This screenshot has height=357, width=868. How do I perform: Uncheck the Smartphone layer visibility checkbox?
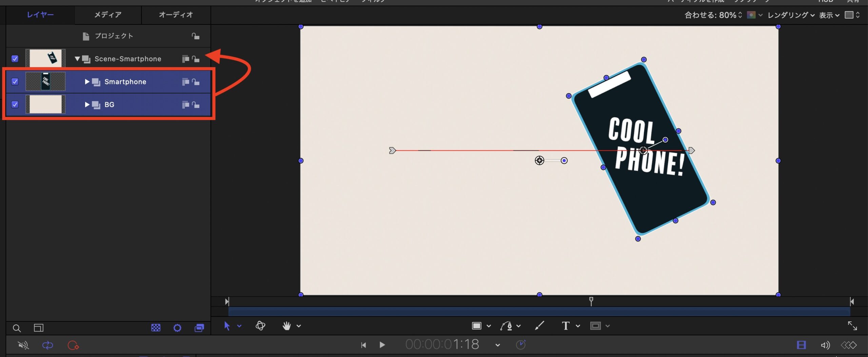[15, 82]
